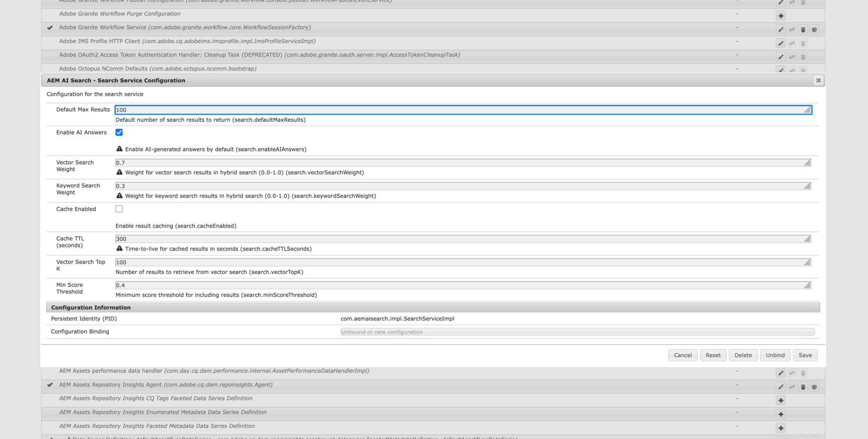Select Enumerated Metadata Data Series Definition name
Image resolution: width=868 pixels, height=439 pixels.
pyautogui.click(x=162, y=412)
